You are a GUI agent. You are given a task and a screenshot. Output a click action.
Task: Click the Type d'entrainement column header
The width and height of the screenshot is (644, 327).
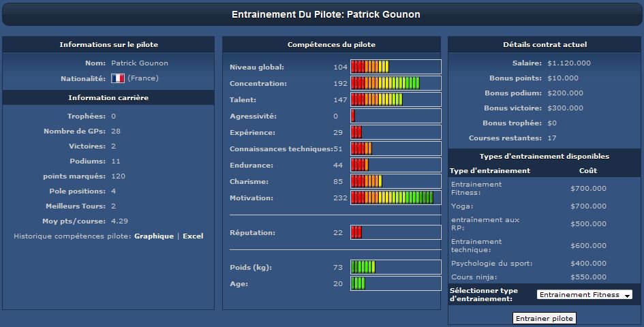[x=489, y=170]
